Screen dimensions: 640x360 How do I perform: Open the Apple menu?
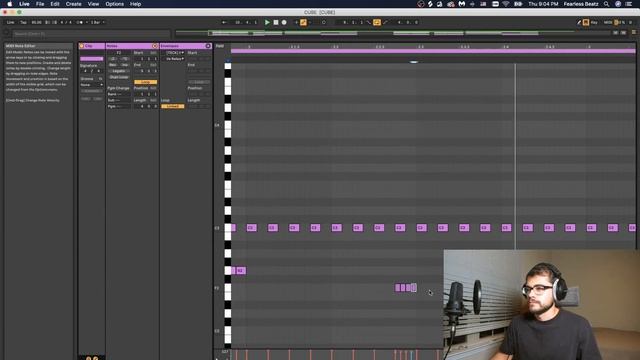[x=9, y=4]
